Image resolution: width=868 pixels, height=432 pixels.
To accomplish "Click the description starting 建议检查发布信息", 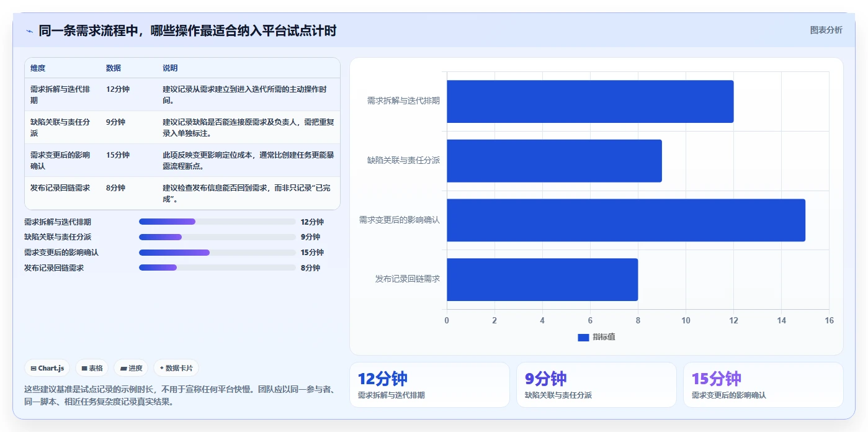I will (245, 193).
